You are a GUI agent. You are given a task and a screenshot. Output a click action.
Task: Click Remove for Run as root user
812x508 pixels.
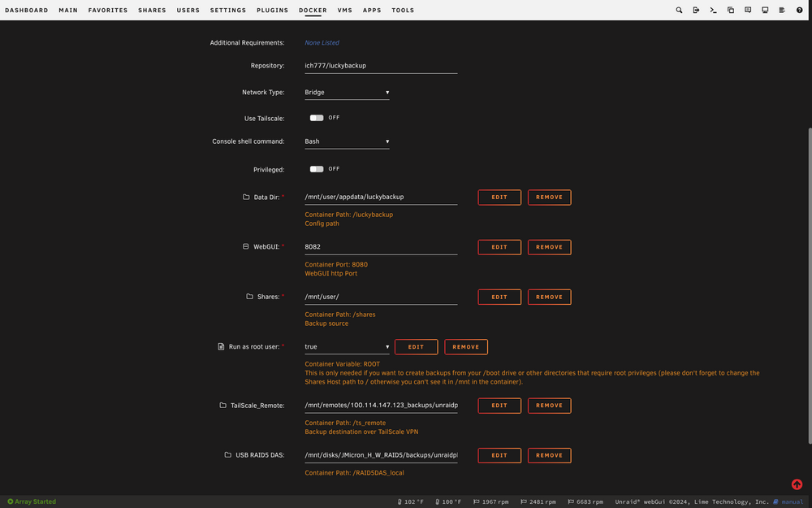coord(465,347)
